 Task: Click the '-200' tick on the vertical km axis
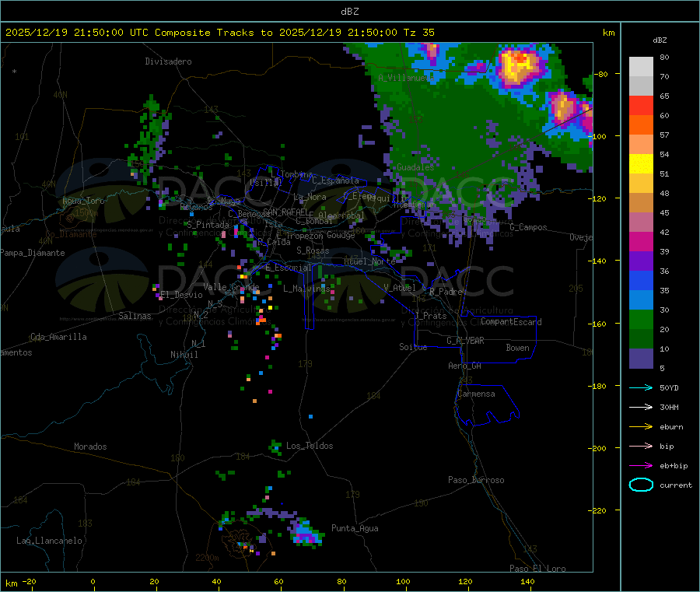tap(597, 448)
